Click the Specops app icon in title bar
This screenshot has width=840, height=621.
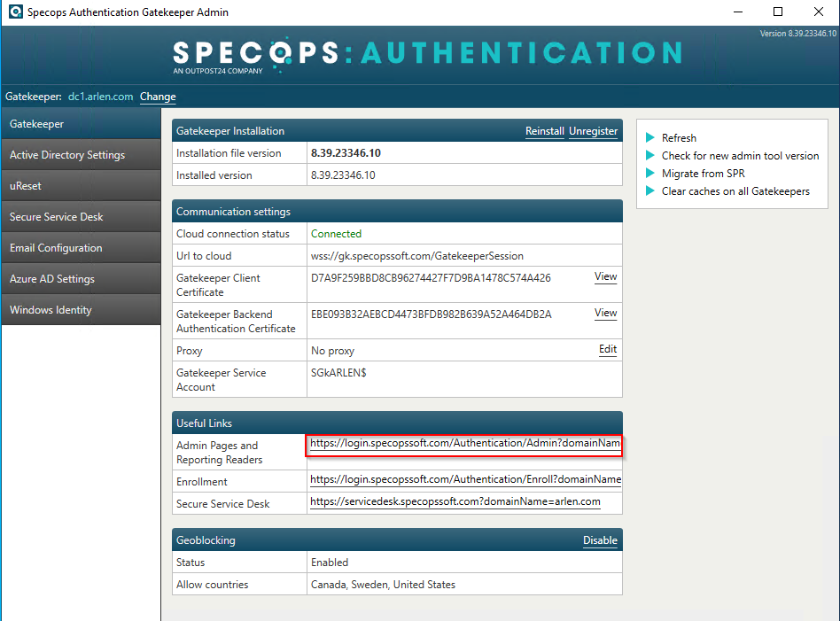16,12
